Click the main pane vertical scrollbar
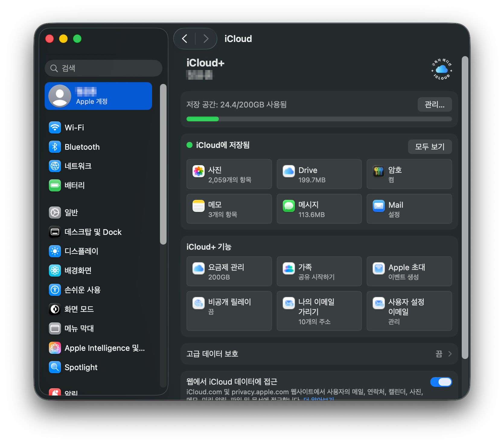The width and height of the screenshot is (504, 445). pos(465,208)
